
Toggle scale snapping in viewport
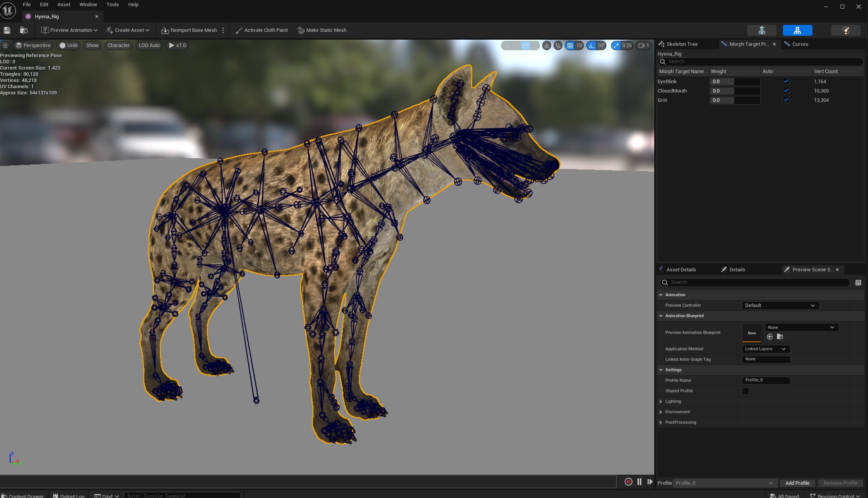click(616, 45)
